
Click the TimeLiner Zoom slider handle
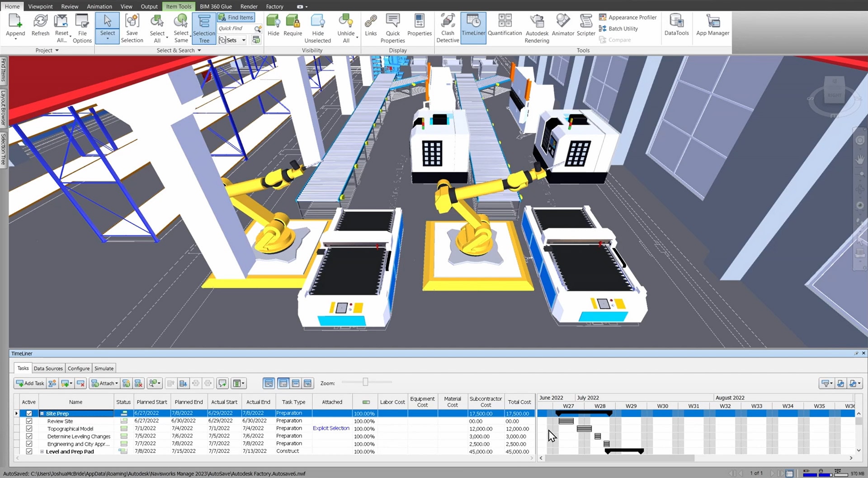365,383
